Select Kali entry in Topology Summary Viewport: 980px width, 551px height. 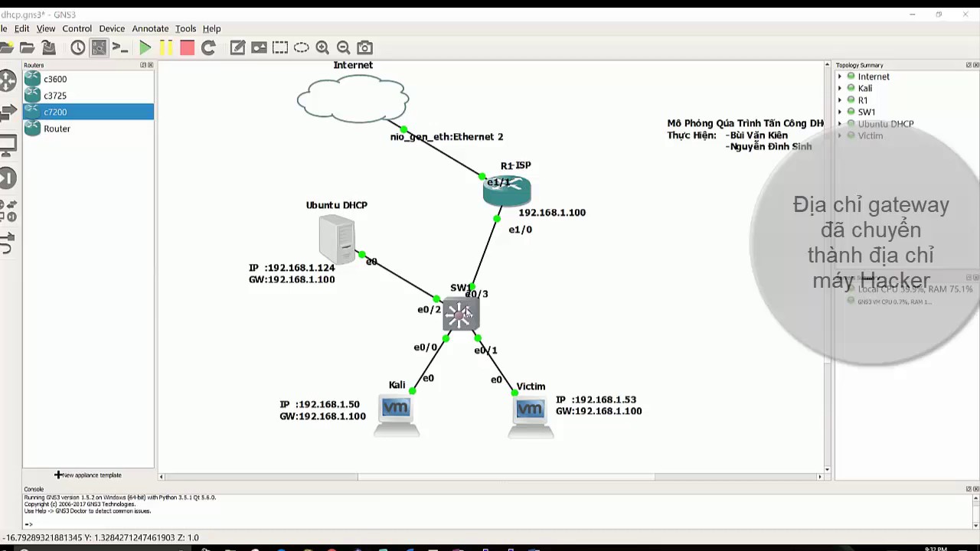tap(865, 88)
